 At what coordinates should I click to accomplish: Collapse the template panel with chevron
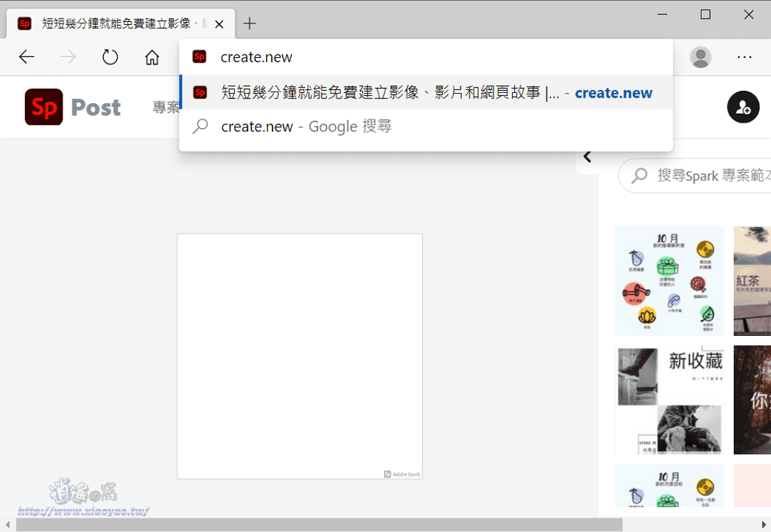point(587,157)
